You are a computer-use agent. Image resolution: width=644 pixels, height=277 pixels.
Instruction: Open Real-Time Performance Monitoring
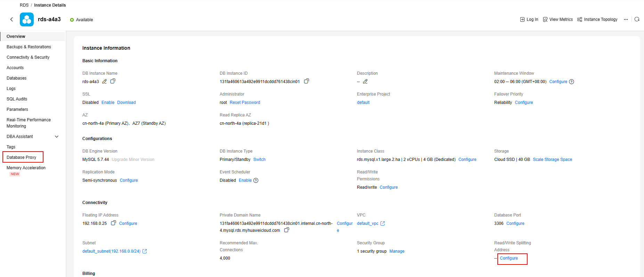[x=29, y=123]
